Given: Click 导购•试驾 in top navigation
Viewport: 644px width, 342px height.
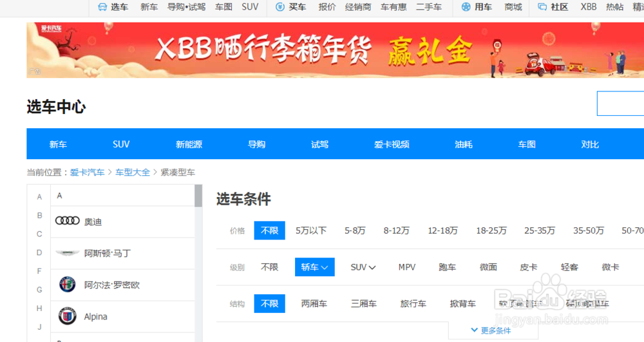Looking at the screenshot, I should coord(187,7).
